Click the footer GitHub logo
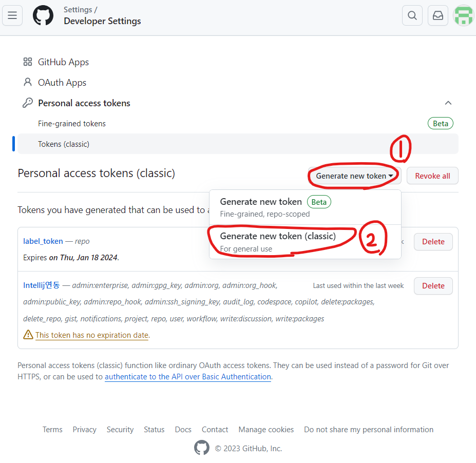The image size is (476, 463). point(202,448)
